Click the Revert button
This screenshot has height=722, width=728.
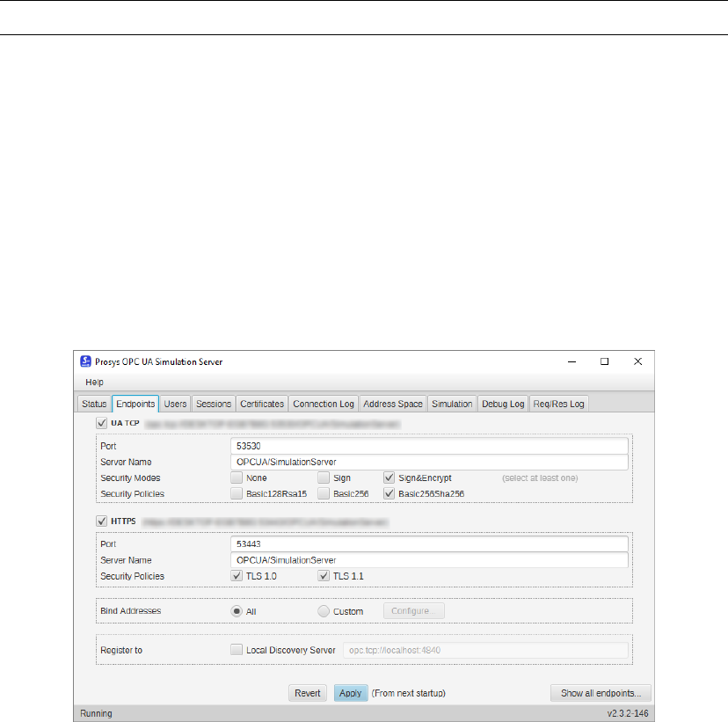tap(308, 693)
